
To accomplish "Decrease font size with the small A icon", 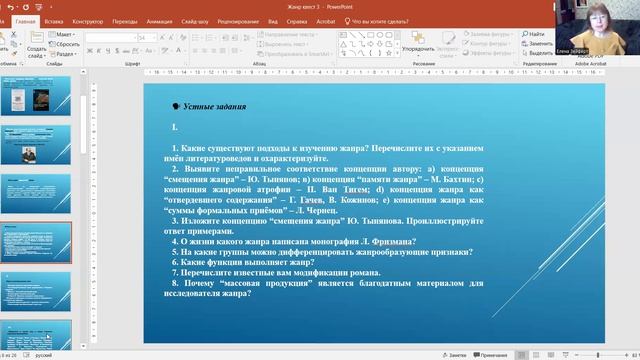I will 171,38.
